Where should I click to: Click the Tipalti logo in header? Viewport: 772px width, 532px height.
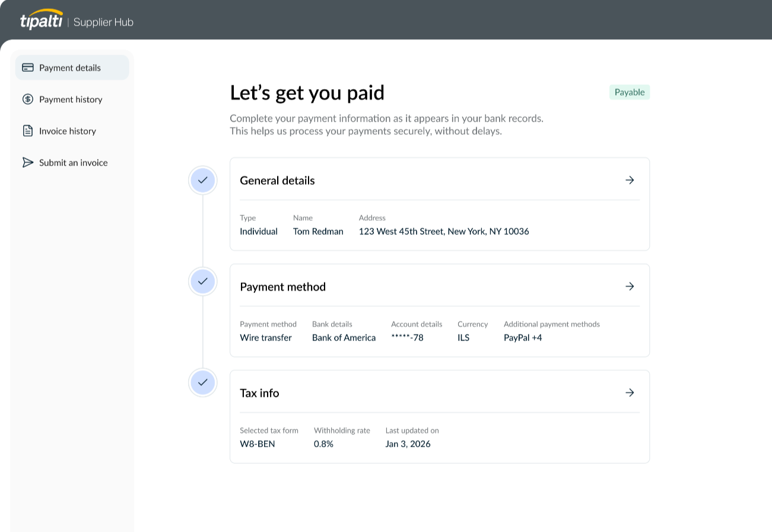pos(41,20)
